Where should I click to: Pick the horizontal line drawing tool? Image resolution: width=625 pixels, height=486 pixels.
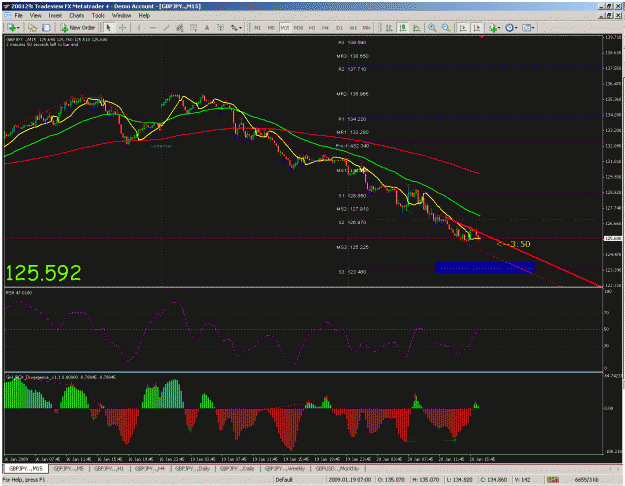coord(152,28)
